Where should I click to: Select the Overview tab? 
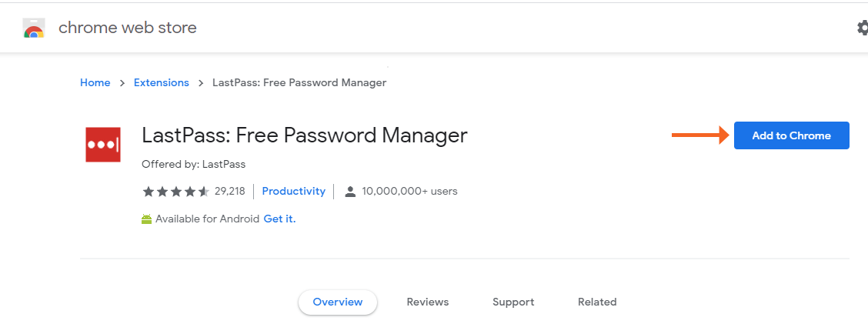(x=338, y=302)
